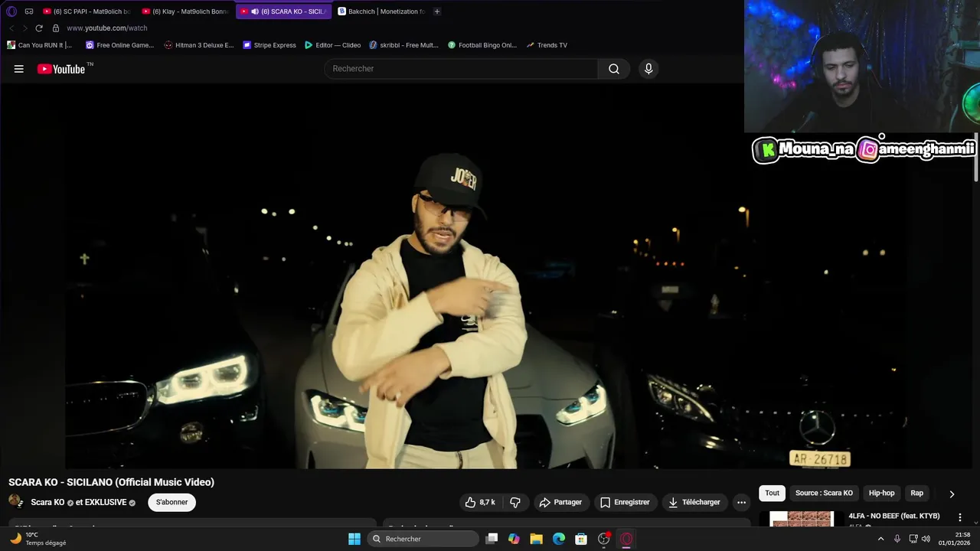Open Free Online Game bookmark
The width and height of the screenshot is (980, 551).
(x=120, y=45)
